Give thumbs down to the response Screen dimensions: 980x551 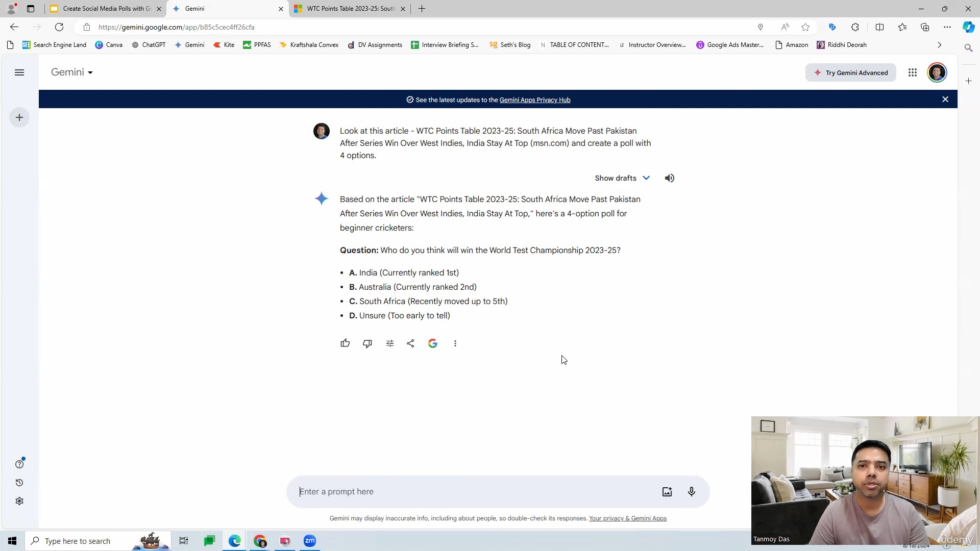[367, 343]
